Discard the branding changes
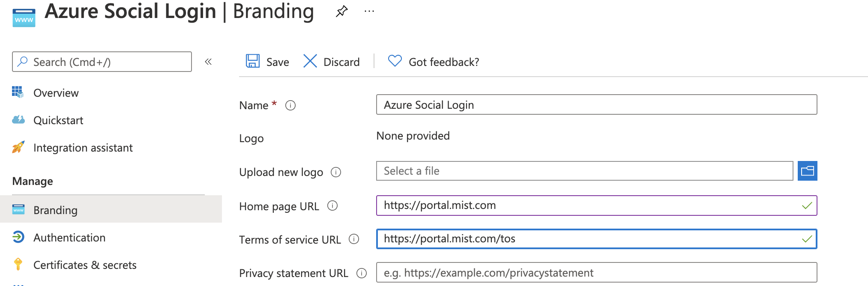The image size is (868, 286). 332,62
